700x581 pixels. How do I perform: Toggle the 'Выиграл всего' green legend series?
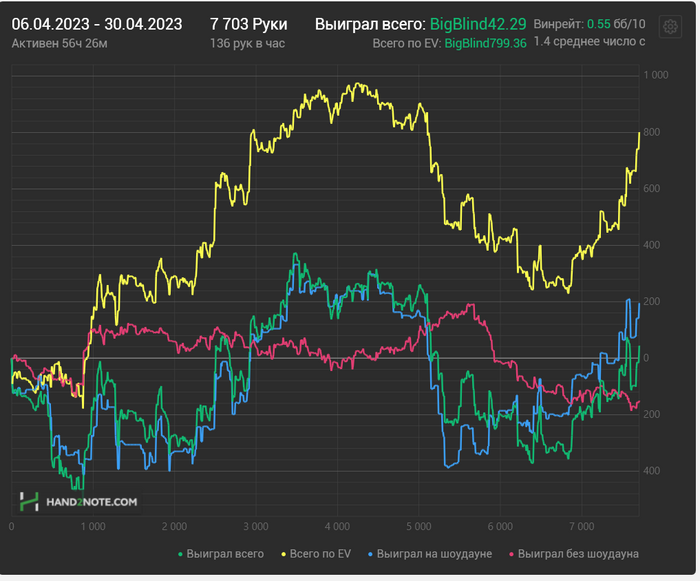tap(221, 554)
